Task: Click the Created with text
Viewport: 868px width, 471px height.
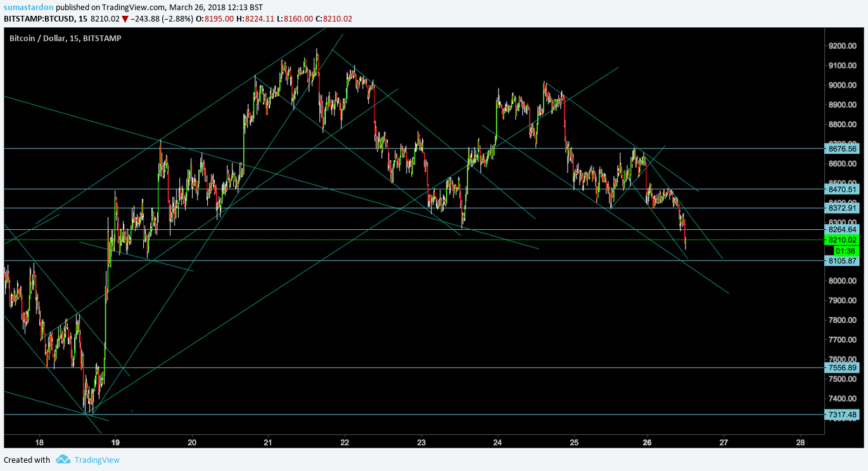Action: tap(27, 460)
